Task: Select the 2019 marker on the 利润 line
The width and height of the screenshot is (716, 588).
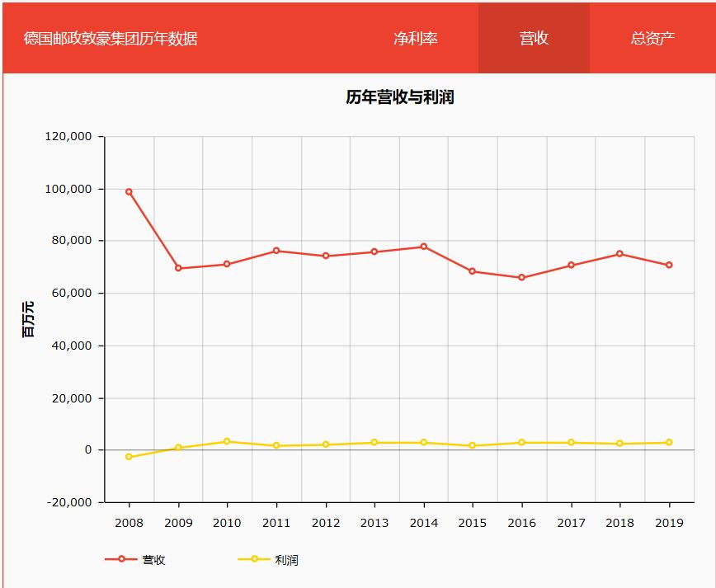Action: (671, 442)
